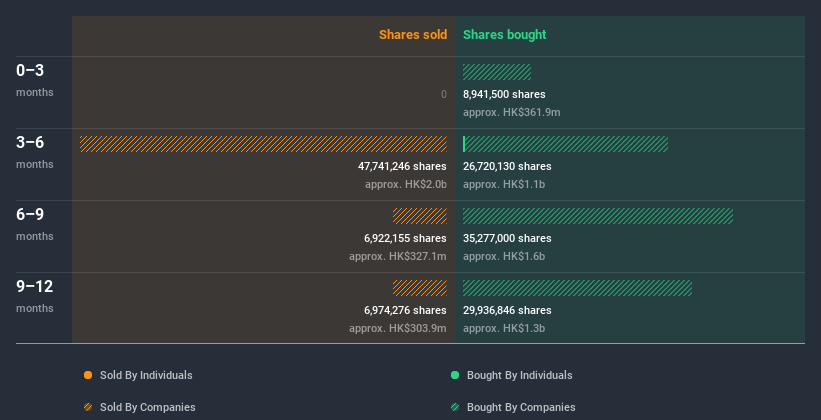Click the 6–9 months row label
Image resolution: width=821 pixels, height=420 pixels.
pos(35,224)
